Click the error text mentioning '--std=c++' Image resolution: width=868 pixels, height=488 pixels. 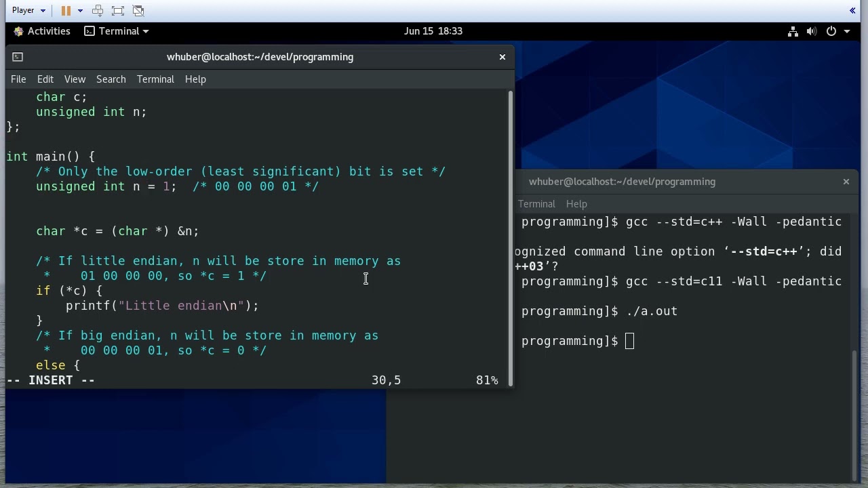click(678, 251)
